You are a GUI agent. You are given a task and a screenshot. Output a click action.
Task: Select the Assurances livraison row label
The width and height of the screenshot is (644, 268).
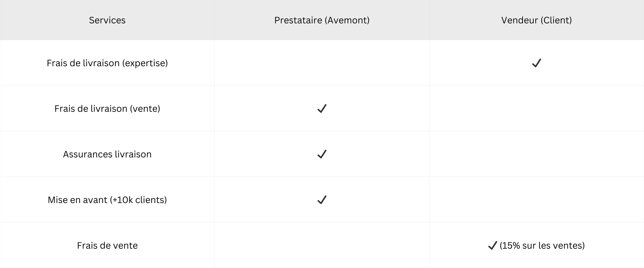point(107,154)
